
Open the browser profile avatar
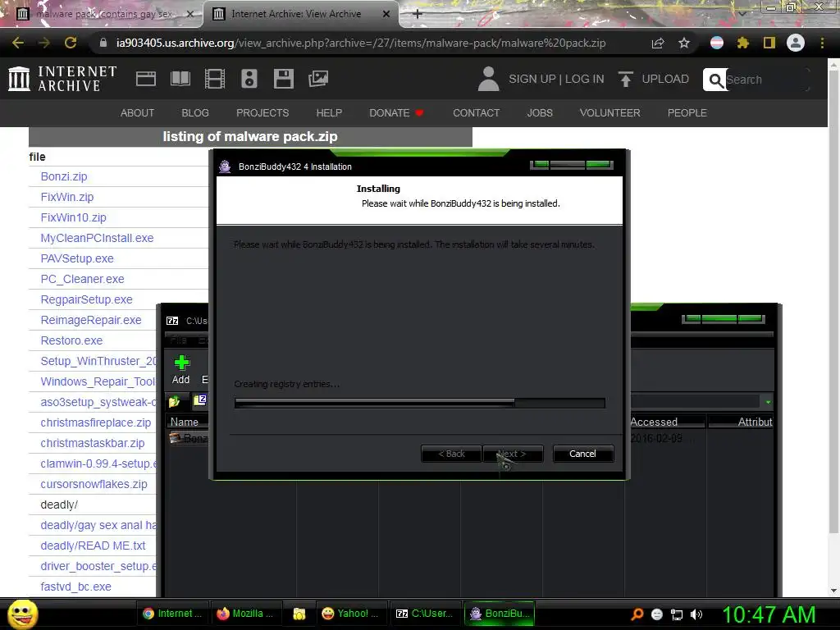click(x=796, y=43)
